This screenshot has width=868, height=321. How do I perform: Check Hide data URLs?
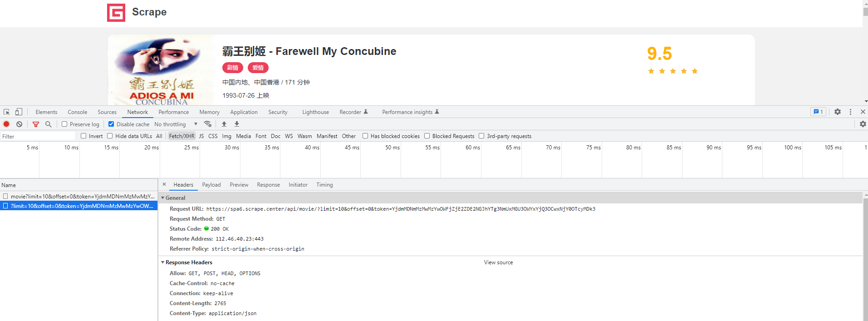tap(110, 136)
